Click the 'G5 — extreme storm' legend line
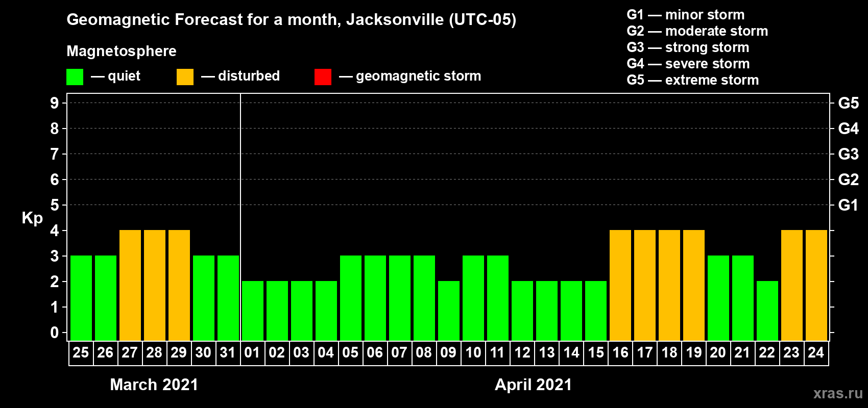Viewport: 868px width, 408px height. click(x=693, y=80)
